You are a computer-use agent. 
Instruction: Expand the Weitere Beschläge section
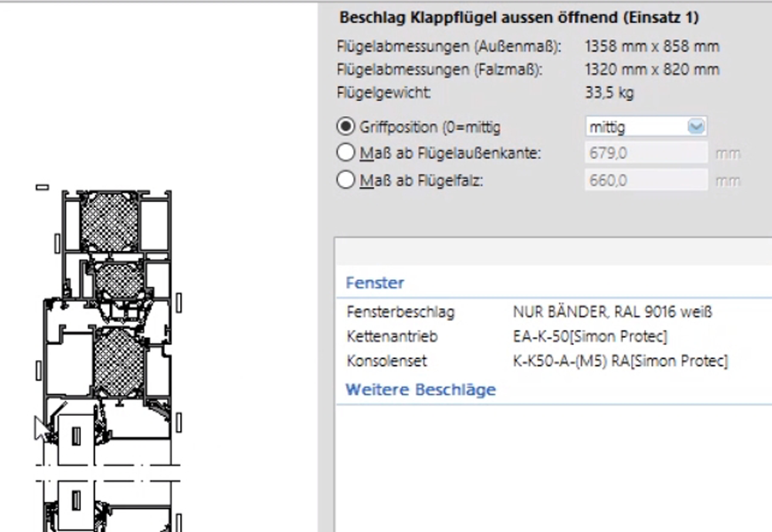pos(420,389)
